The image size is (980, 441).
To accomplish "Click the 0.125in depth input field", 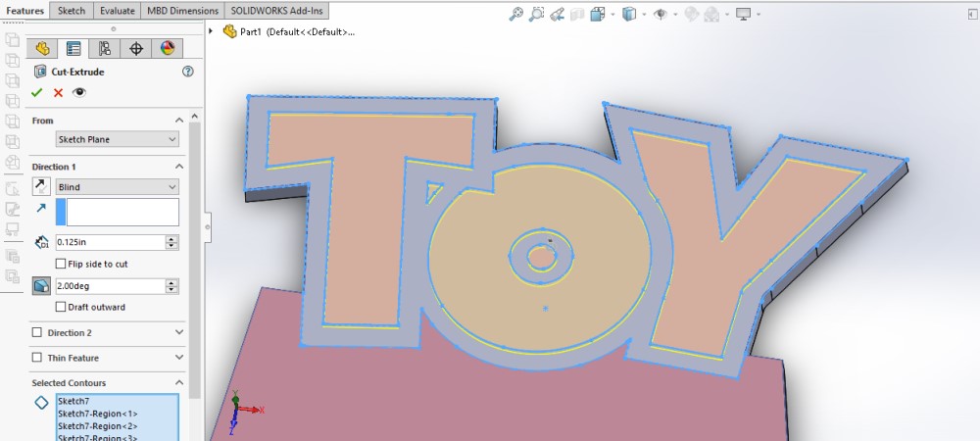I will pos(110,242).
